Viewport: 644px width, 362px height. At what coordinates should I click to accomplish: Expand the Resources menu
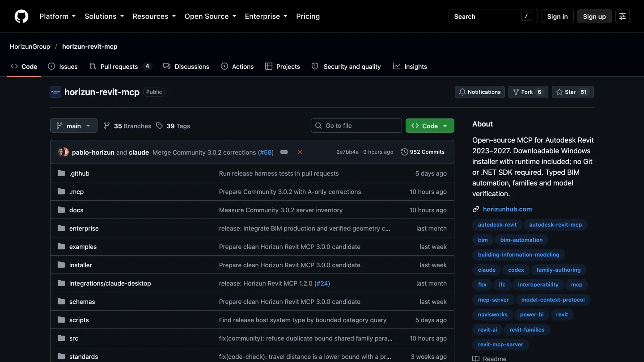click(154, 16)
